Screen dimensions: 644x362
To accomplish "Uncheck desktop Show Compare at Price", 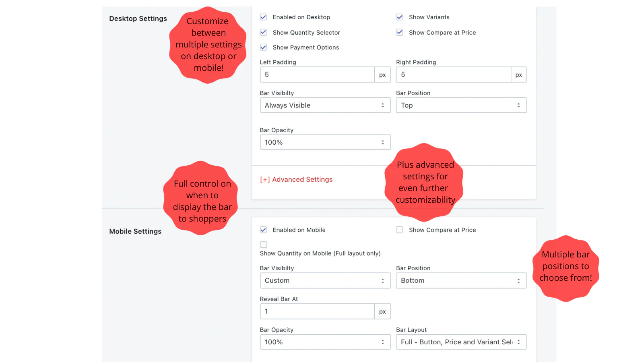I will coord(400,32).
